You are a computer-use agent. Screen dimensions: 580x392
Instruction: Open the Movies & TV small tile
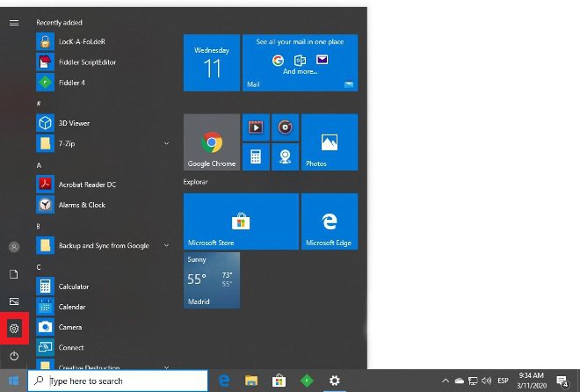click(256, 127)
